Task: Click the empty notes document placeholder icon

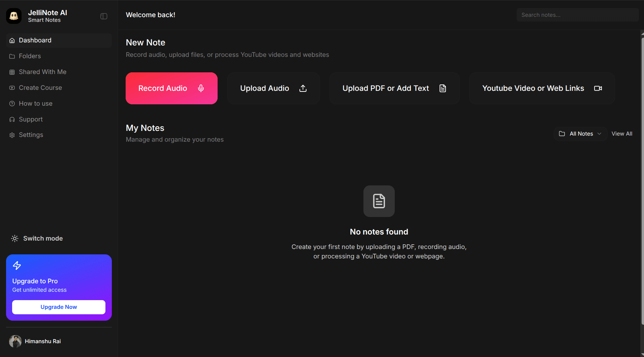Action: (379, 201)
